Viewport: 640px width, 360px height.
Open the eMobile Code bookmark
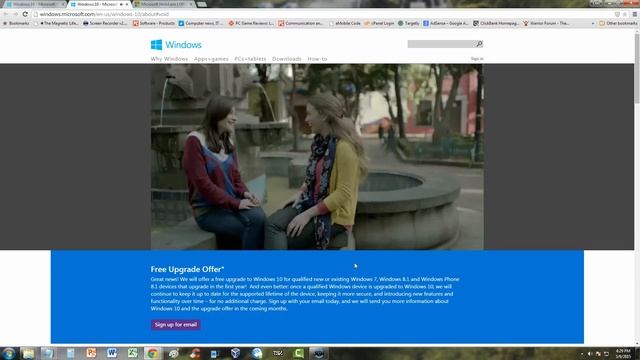344,23
